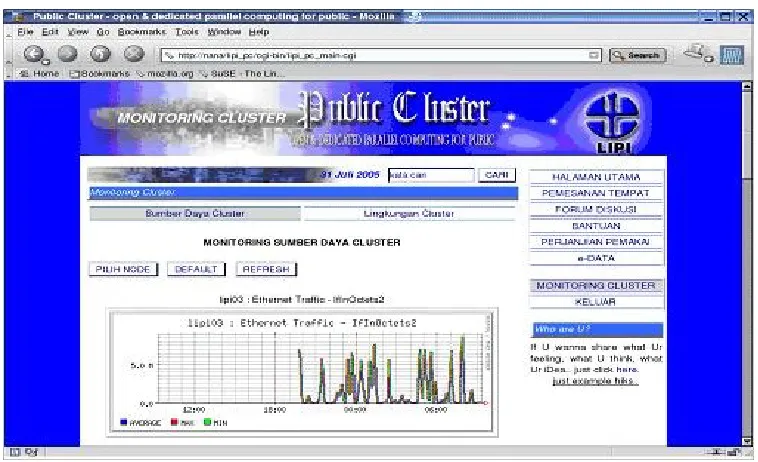Click the page's vertical scrollbar down arrow
This screenshot has width=758, height=462.
click(x=747, y=441)
